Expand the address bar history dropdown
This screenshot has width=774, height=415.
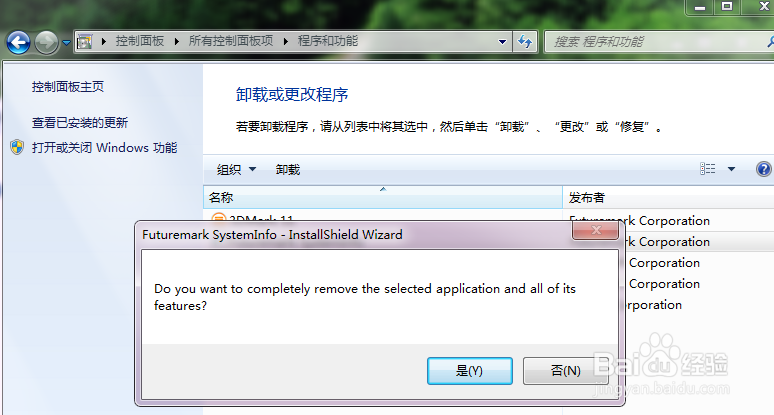coord(502,42)
